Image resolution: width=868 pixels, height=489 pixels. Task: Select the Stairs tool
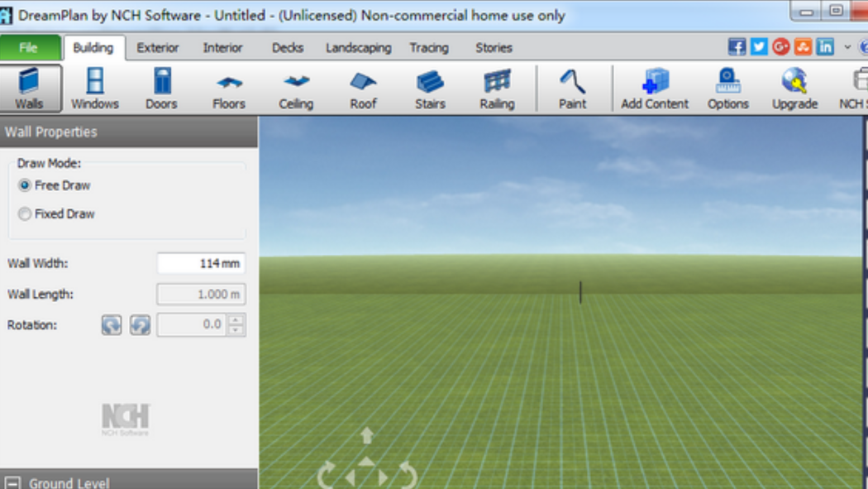point(430,89)
